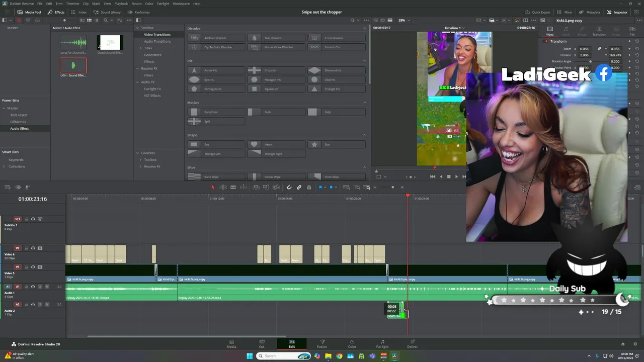Open Timeline 1 name dropdown
The image size is (644, 362).
tap(454, 28)
